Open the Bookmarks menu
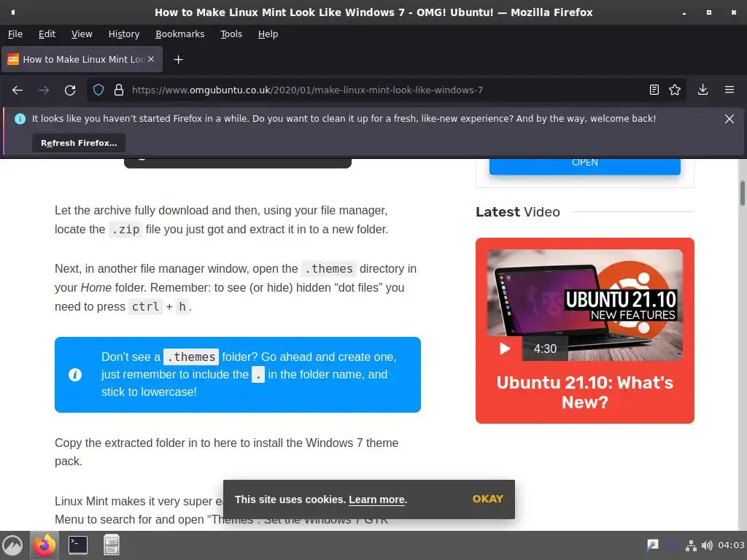747x560 pixels. (179, 34)
